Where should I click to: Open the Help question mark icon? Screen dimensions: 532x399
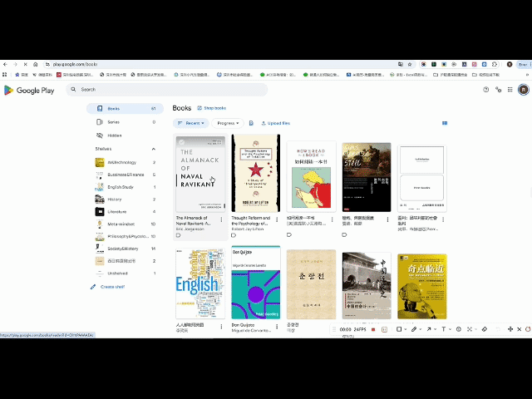pos(485,90)
